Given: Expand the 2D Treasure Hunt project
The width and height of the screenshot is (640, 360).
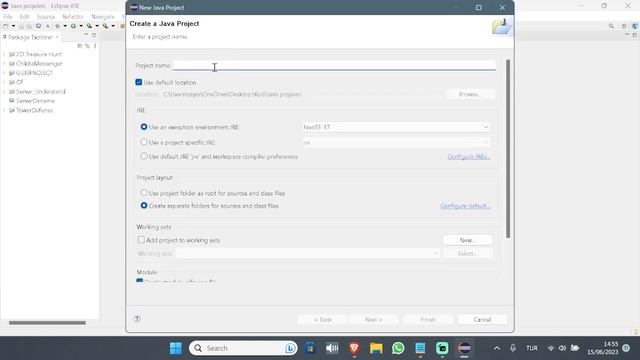Looking at the screenshot, I should [x=4, y=54].
